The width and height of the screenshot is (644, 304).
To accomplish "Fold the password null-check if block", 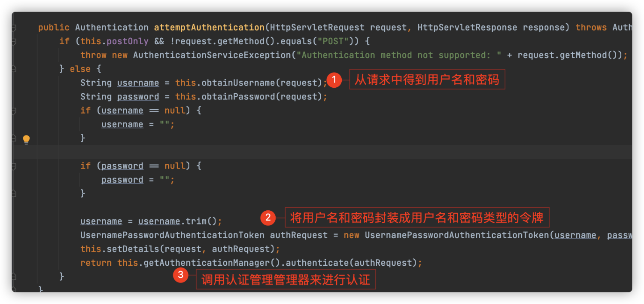I will pyautogui.click(x=14, y=166).
